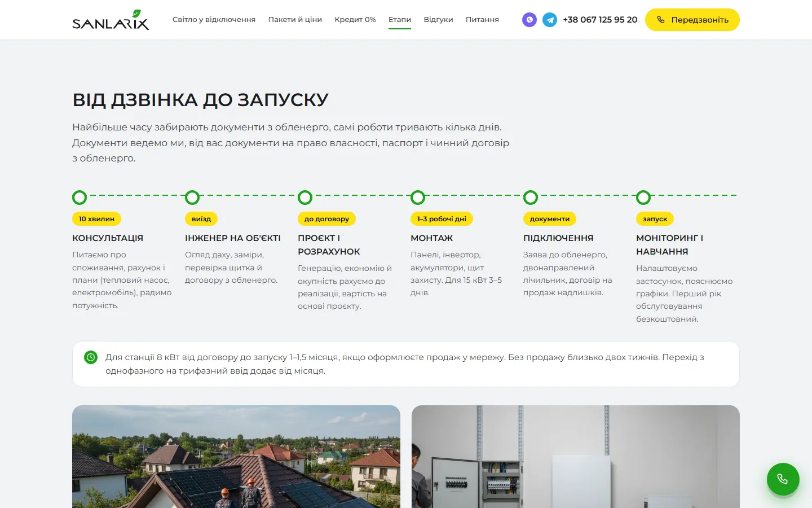Click the МОНТАЖ step heading
812x508 pixels.
tap(432, 238)
